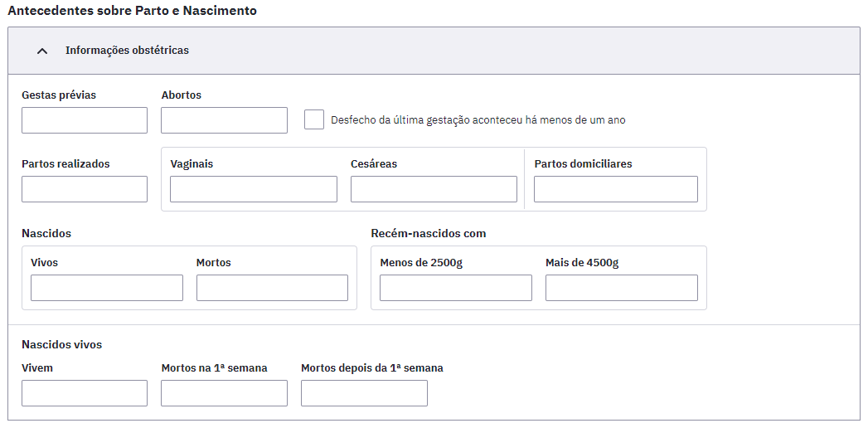Select the Mortos input under Nascidos
This screenshot has height=428, width=868.
point(273,288)
